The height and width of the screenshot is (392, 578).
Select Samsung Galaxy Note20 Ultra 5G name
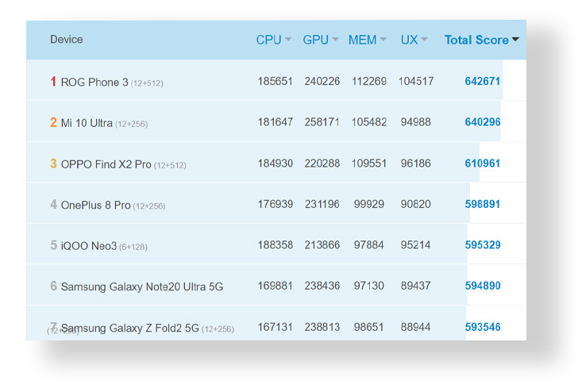pyautogui.click(x=142, y=286)
